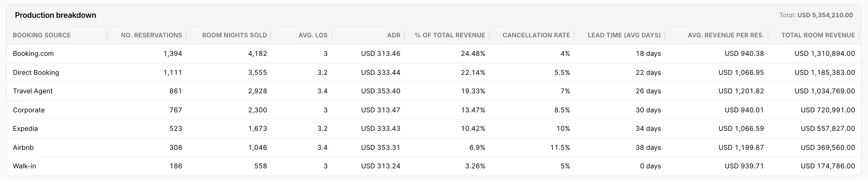The image size is (868, 180).
Task: Click Expedia cancellation rate 10%
Action: 563,129
